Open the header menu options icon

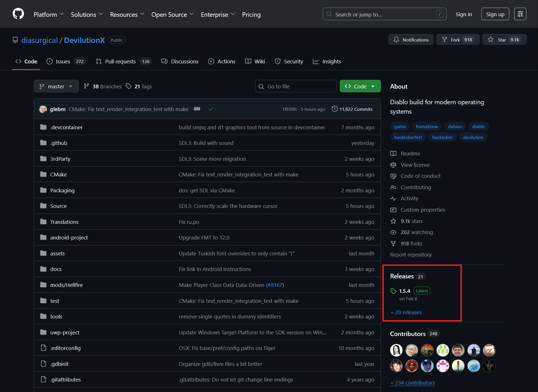(x=520, y=14)
